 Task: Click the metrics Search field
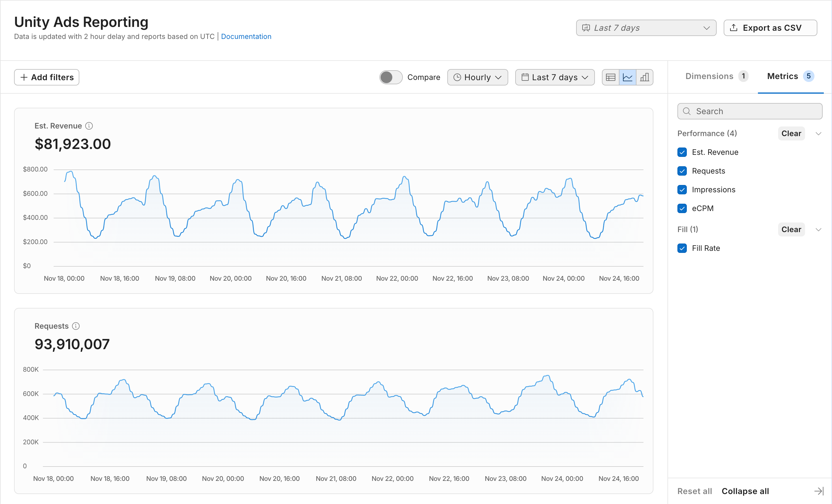753,112
